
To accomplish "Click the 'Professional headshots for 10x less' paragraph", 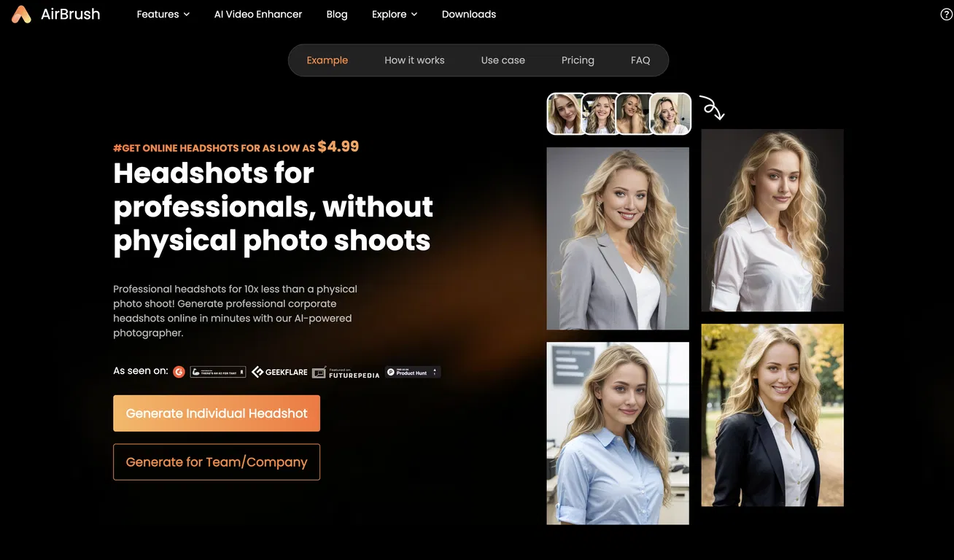I will click(236, 311).
